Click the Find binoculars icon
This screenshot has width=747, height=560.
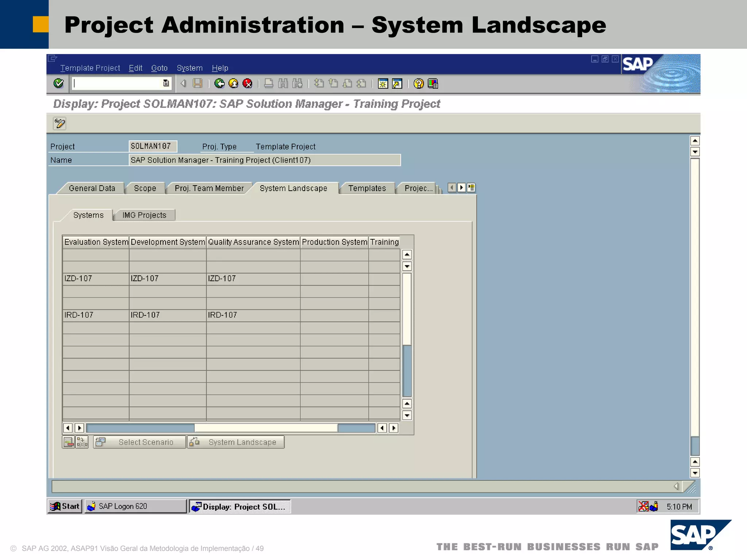pos(283,83)
